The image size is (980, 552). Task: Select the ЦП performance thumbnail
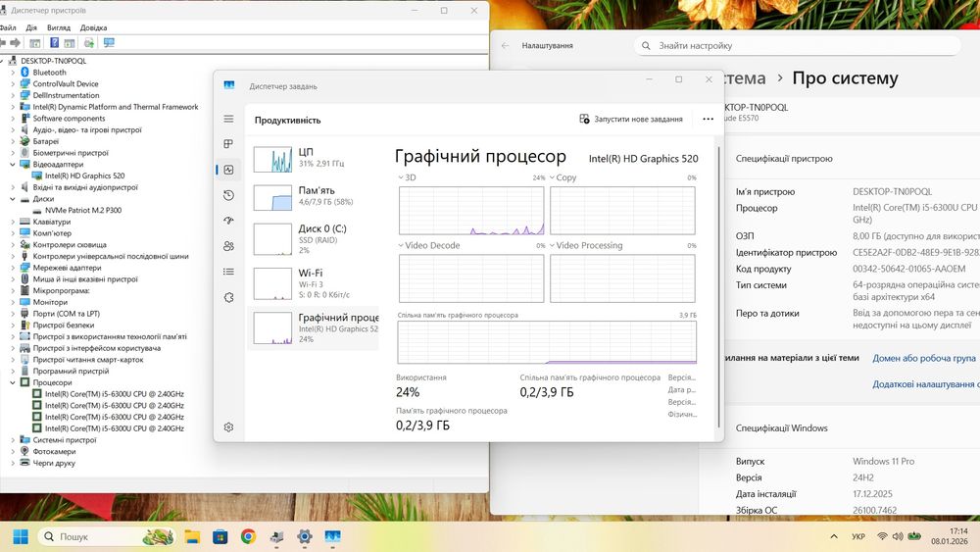[272, 160]
